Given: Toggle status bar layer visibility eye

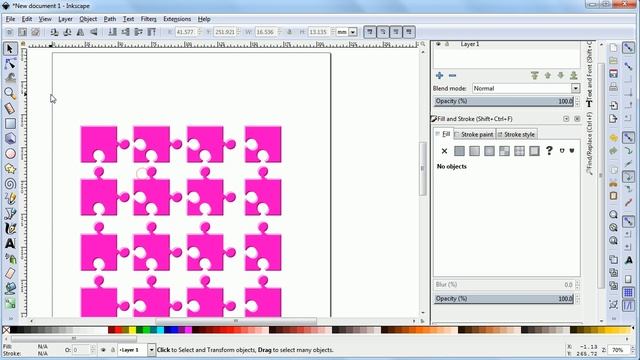Looking at the screenshot, I should coord(103,350).
